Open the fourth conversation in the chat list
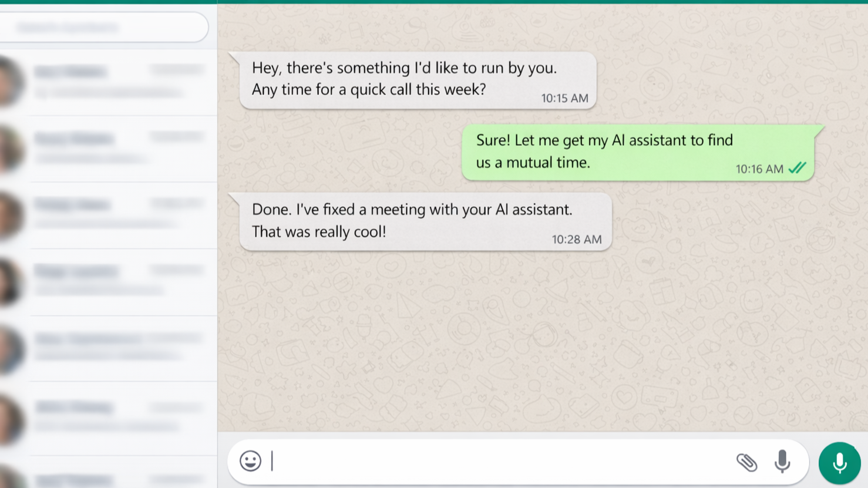Image resolution: width=868 pixels, height=488 pixels. tap(117, 281)
